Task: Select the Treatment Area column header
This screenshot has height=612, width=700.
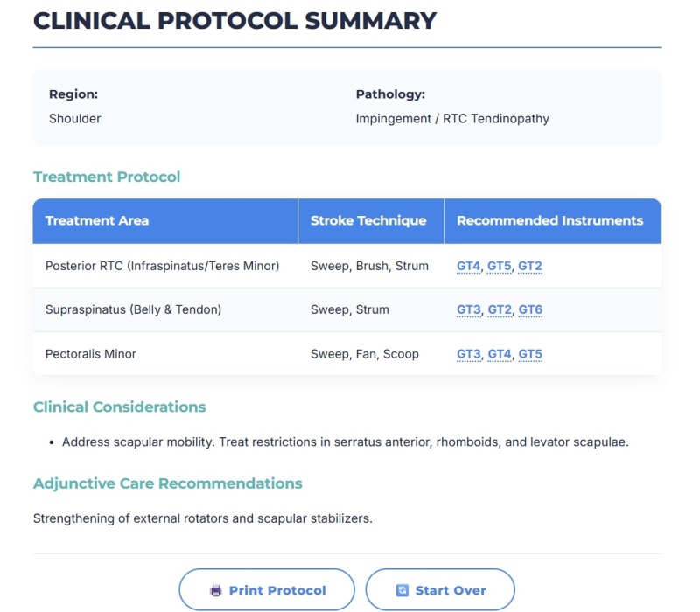Action: click(165, 221)
